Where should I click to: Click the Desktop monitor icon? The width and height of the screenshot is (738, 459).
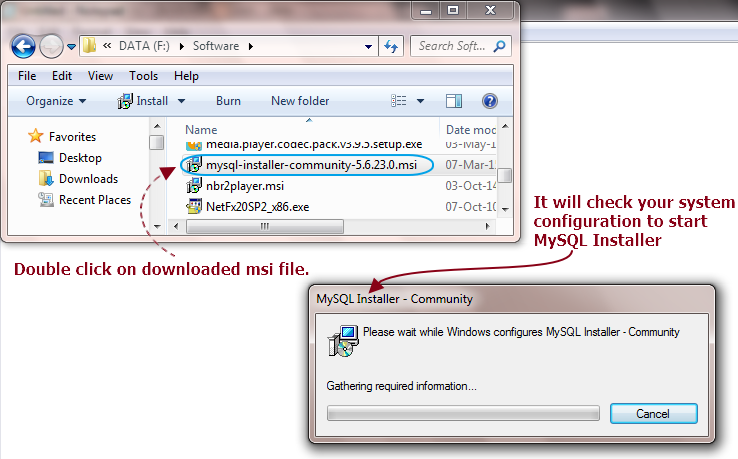coord(46,158)
